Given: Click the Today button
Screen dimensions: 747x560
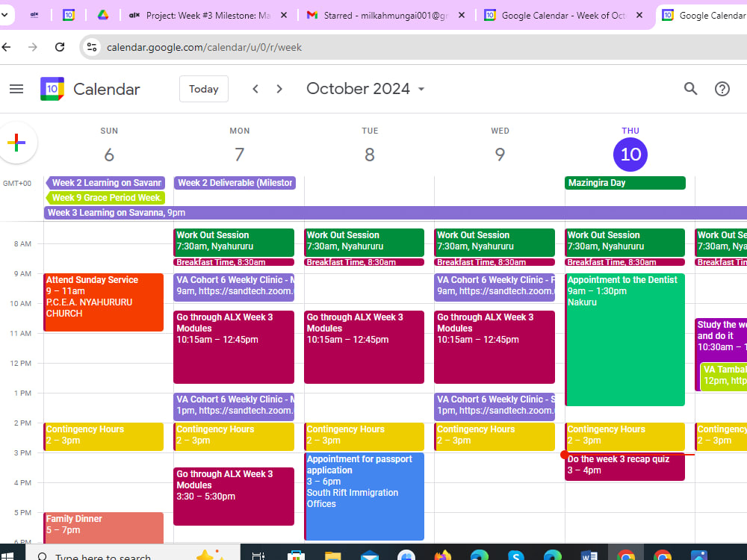Looking at the screenshot, I should (x=203, y=89).
